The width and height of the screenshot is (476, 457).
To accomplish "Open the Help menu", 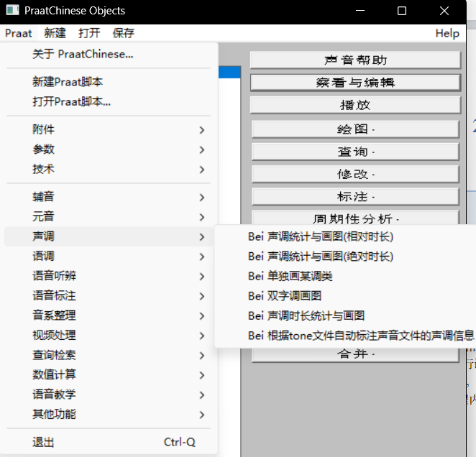I will [x=447, y=33].
